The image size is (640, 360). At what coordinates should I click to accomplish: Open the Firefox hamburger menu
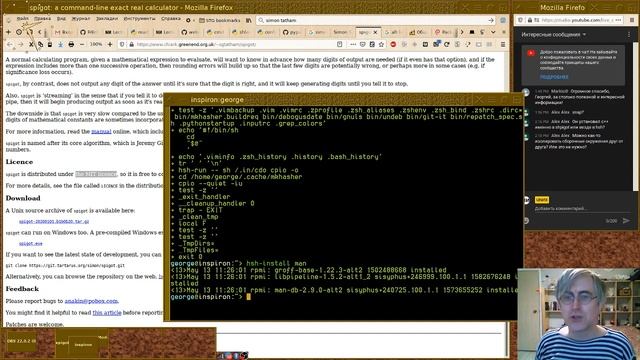pyautogui.click(x=503, y=44)
